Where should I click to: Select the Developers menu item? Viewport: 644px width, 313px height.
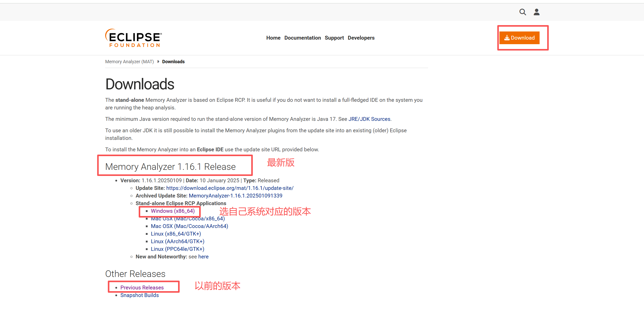click(361, 38)
